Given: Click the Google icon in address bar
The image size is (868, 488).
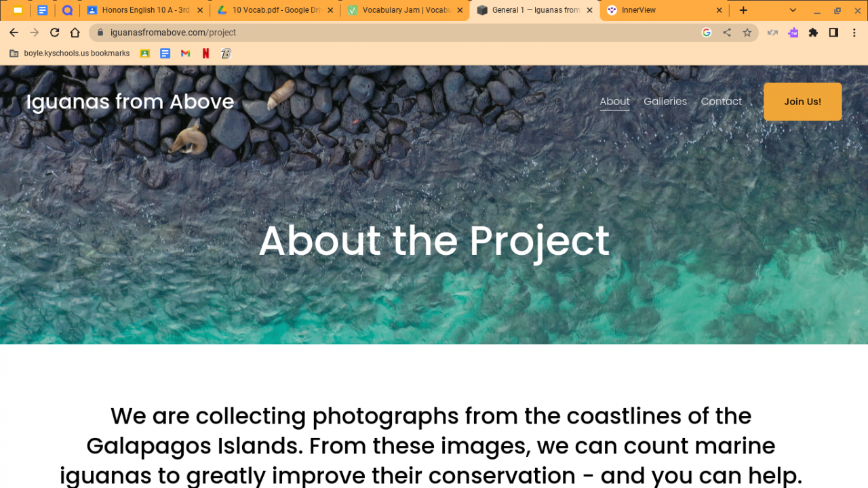Looking at the screenshot, I should 707,33.
